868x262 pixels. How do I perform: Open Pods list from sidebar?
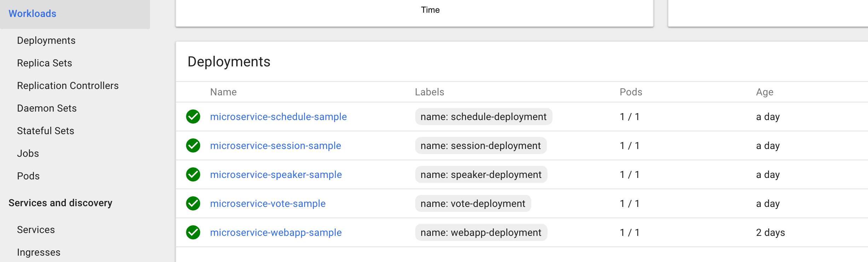click(28, 176)
